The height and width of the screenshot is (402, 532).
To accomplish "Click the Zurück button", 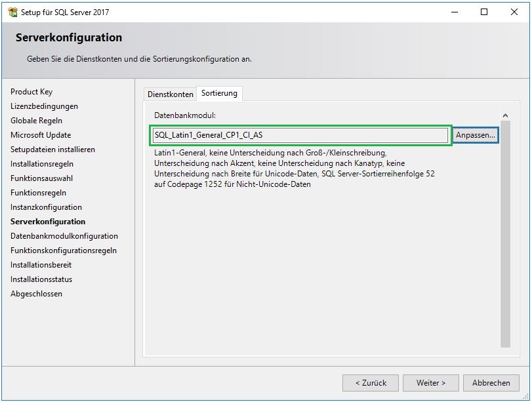I will click(371, 383).
